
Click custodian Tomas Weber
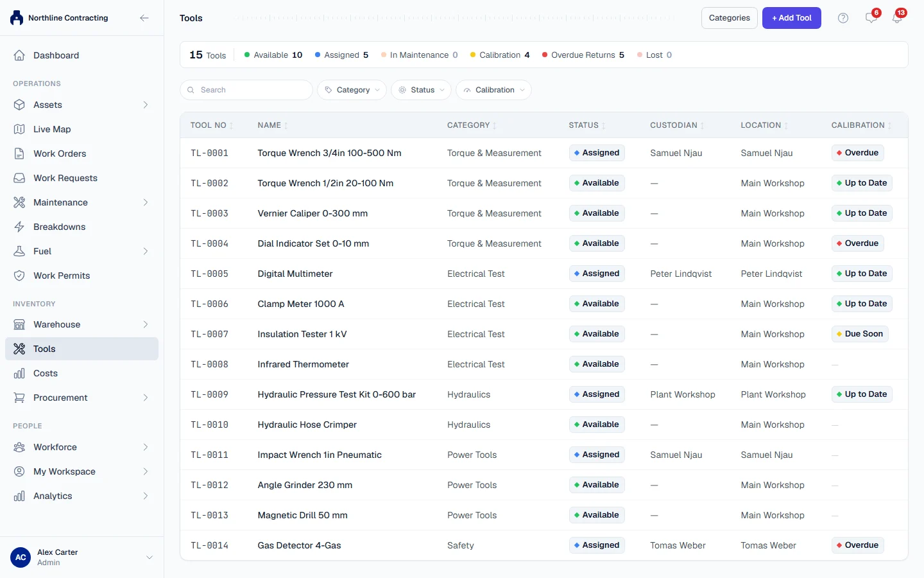pos(678,545)
